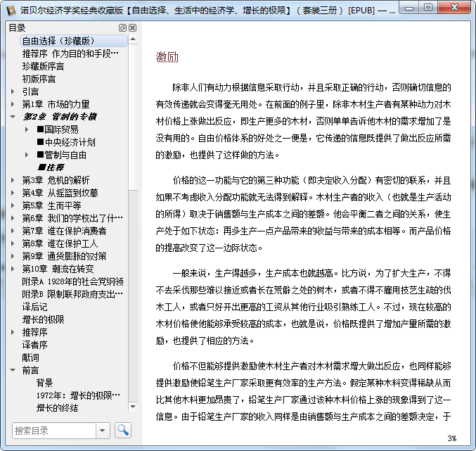
Task: Open 附录B 限制联邦政府支出 entry
Action: tap(72, 294)
